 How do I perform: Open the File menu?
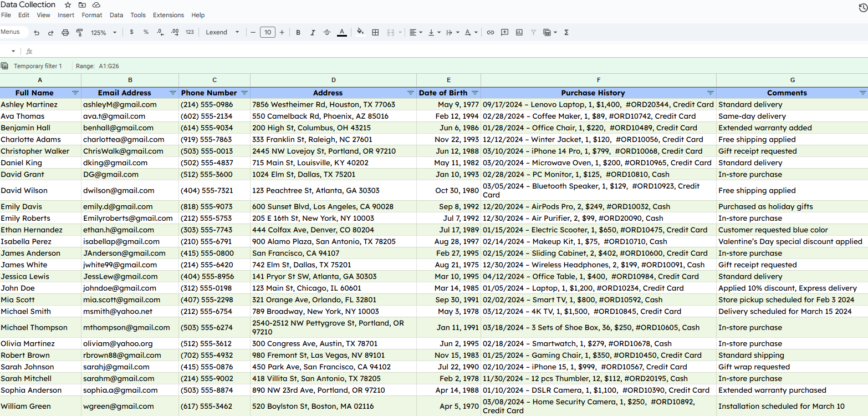pos(6,15)
